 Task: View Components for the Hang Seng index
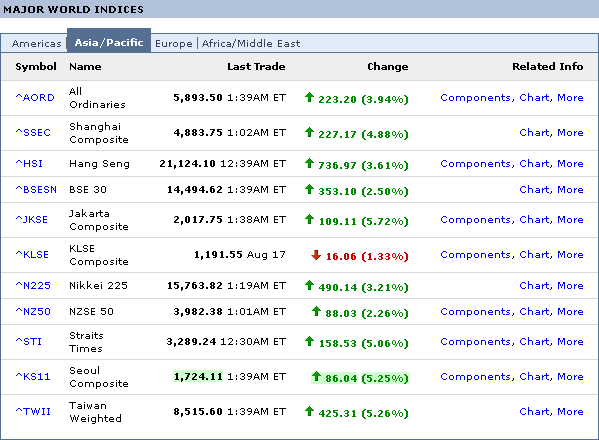point(476,164)
